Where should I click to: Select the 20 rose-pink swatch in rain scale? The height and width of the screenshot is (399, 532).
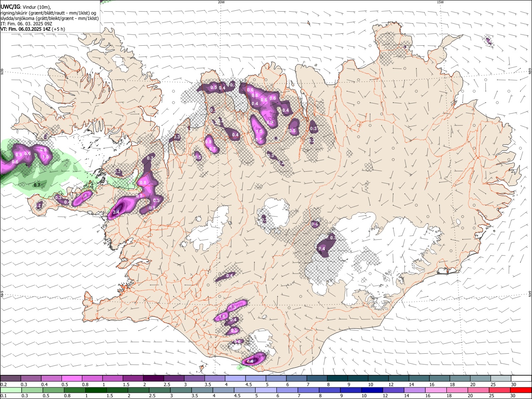coord(478,390)
